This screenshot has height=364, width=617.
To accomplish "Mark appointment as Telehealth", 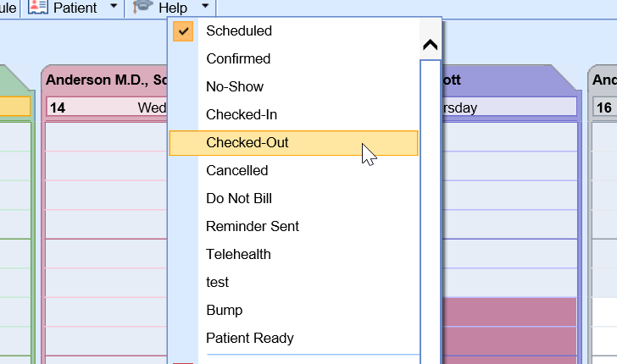I will [x=239, y=255].
